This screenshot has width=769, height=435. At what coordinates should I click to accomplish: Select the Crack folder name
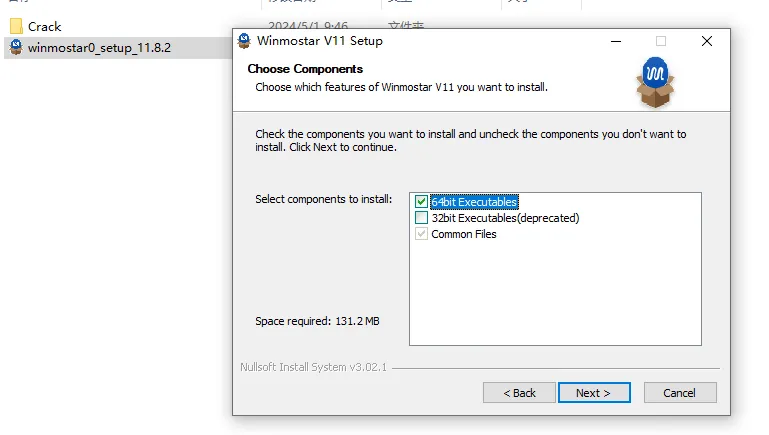45,27
